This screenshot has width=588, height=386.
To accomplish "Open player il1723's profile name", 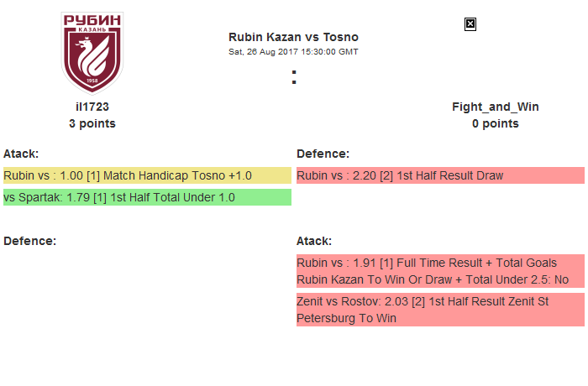I will (x=92, y=107).
